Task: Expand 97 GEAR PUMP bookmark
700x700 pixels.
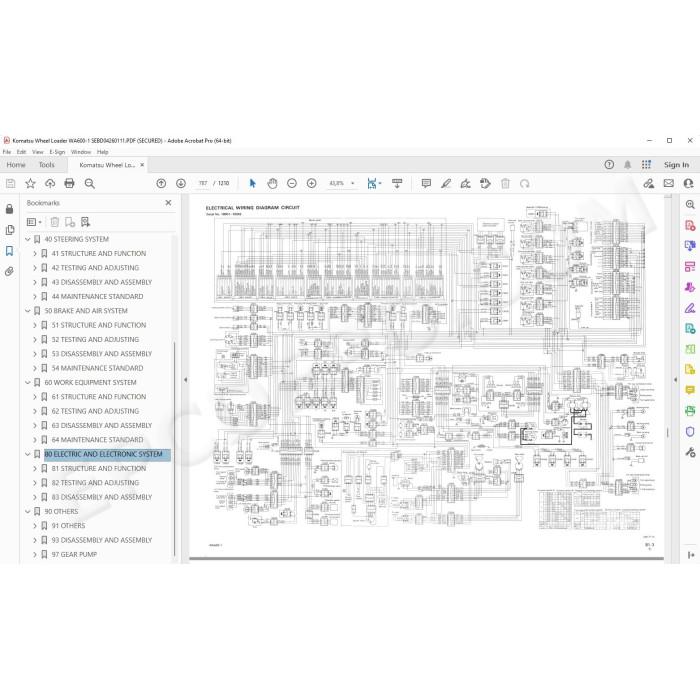Action: click(x=35, y=554)
